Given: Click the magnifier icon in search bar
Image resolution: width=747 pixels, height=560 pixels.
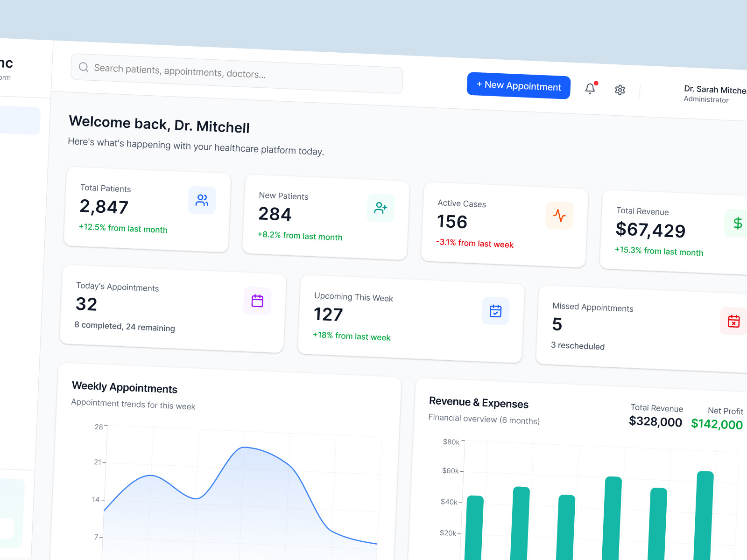Looking at the screenshot, I should coord(84,67).
